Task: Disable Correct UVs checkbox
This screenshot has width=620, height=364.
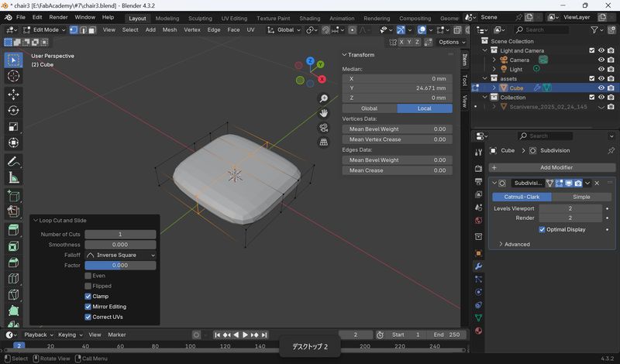Action: coord(88,317)
